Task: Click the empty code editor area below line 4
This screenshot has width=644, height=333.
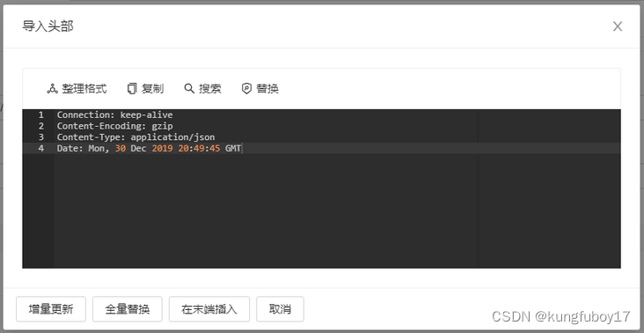Action: pyautogui.click(x=337, y=211)
